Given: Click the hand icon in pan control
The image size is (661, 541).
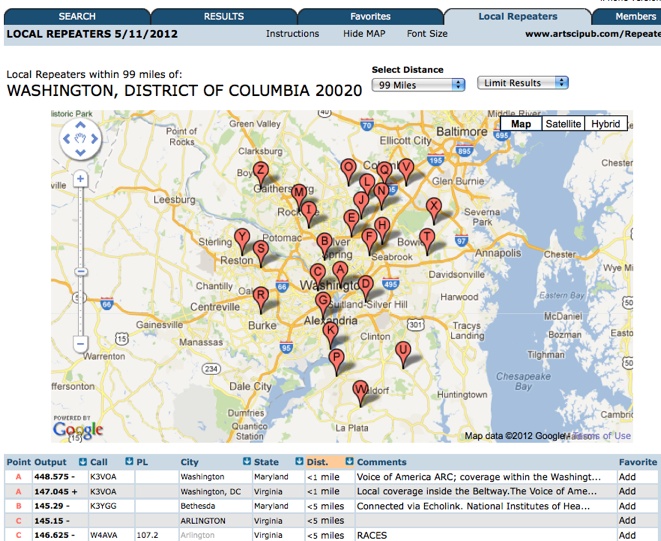Looking at the screenshot, I should 81,139.
